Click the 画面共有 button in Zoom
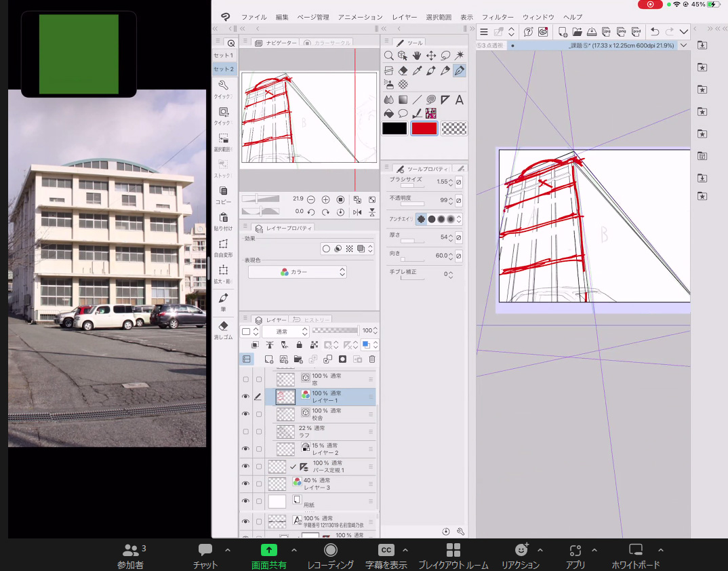This screenshot has height=571, width=728. click(x=268, y=555)
